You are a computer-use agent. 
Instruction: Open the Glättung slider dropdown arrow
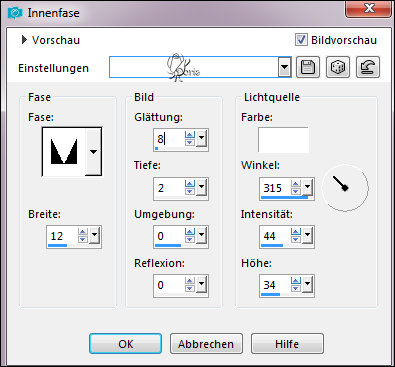pos(201,138)
